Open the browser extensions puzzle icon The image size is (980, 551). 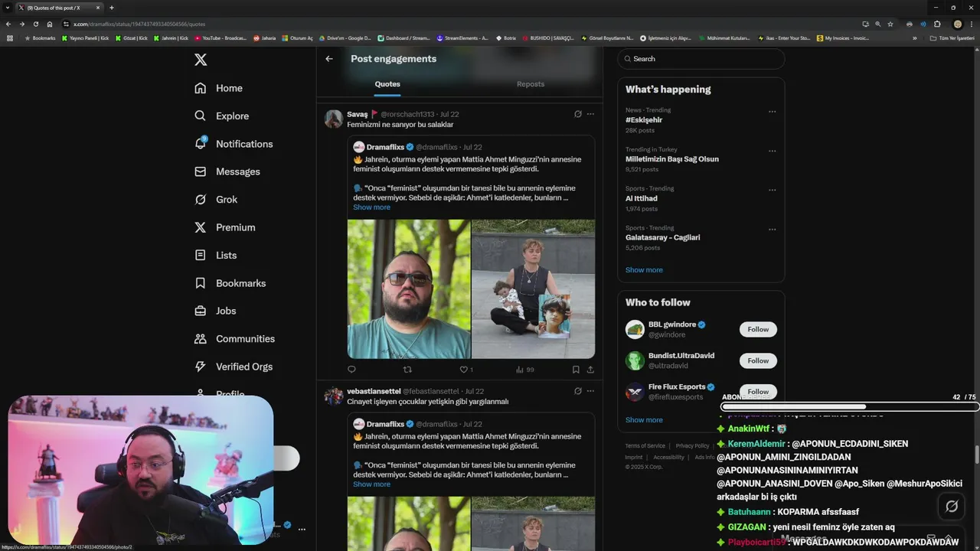coord(937,24)
